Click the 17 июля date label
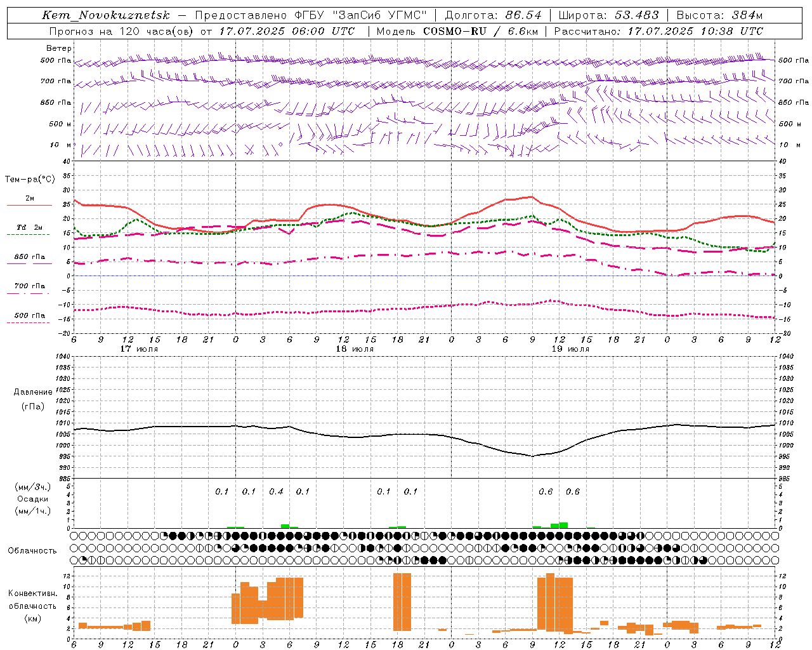 click(139, 349)
